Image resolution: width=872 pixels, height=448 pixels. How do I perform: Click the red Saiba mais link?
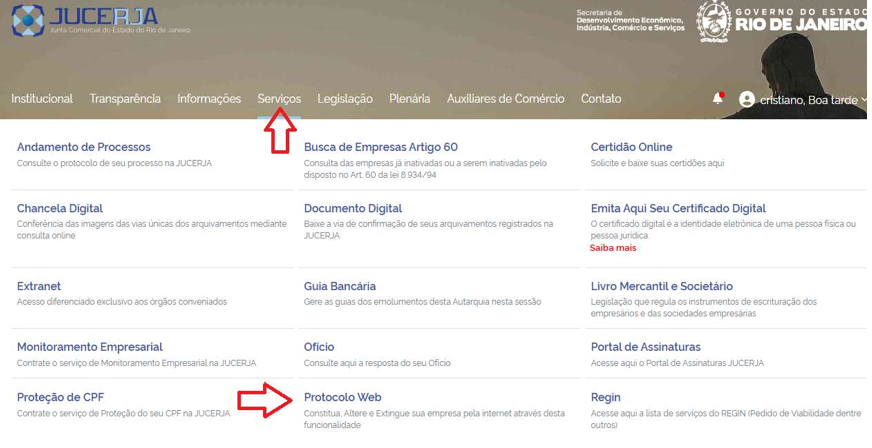[x=613, y=248]
